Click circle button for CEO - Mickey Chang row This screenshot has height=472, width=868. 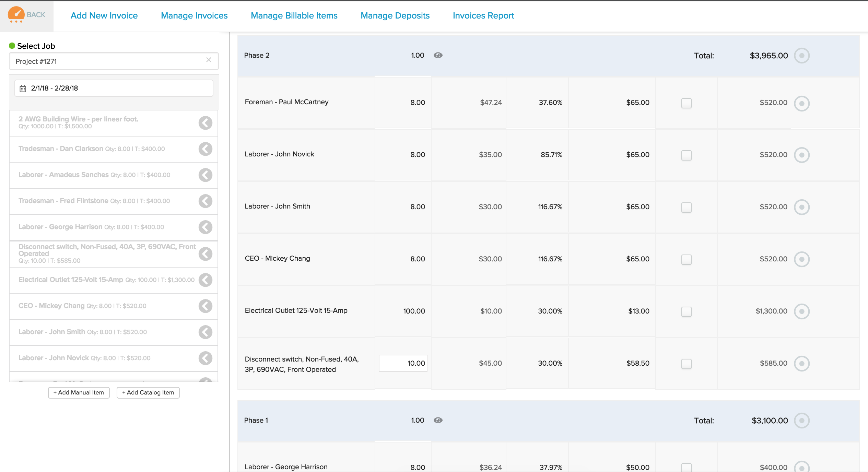click(x=802, y=259)
